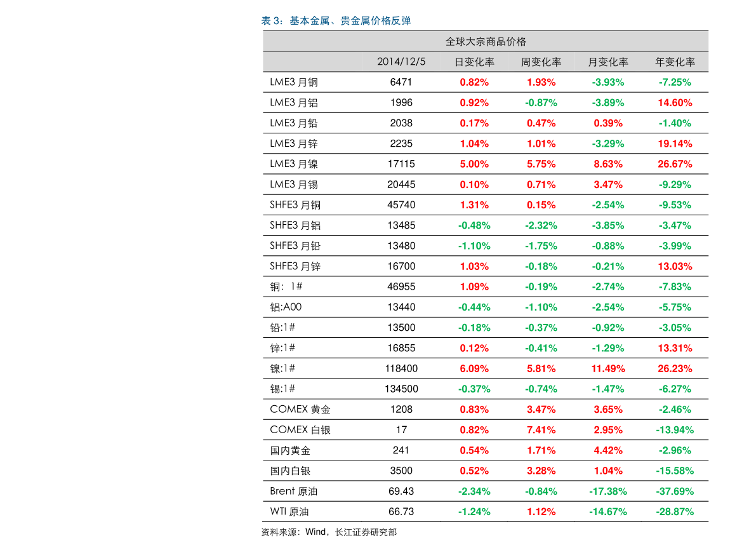Viewport: 756px width, 550px height.
Task: Select the 月变化率 column header
Action: 608,62
